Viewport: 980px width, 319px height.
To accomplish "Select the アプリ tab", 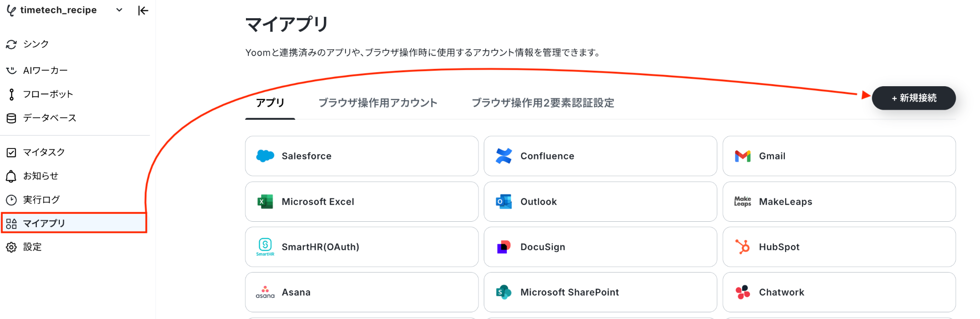I will 270,103.
